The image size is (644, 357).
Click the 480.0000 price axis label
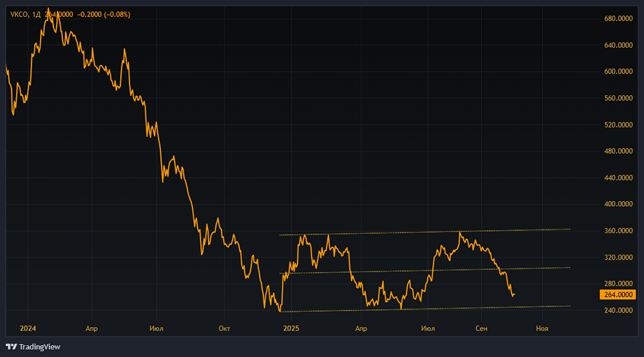pyautogui.click(x=618, y=151)
